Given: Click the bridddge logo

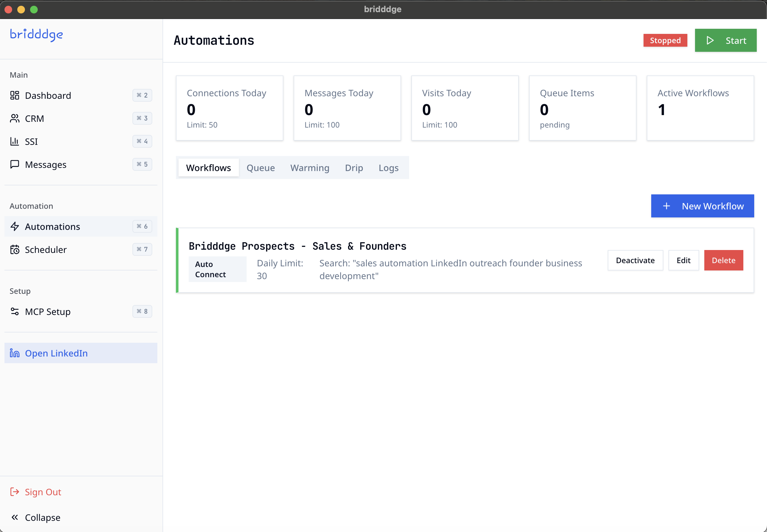Looking at the screenshot, I should (36, 35).
